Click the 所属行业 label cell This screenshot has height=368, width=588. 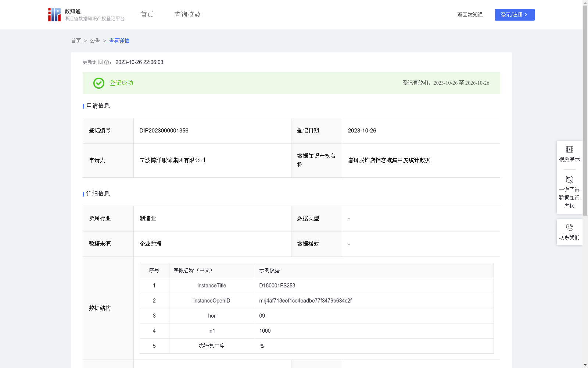108,219
